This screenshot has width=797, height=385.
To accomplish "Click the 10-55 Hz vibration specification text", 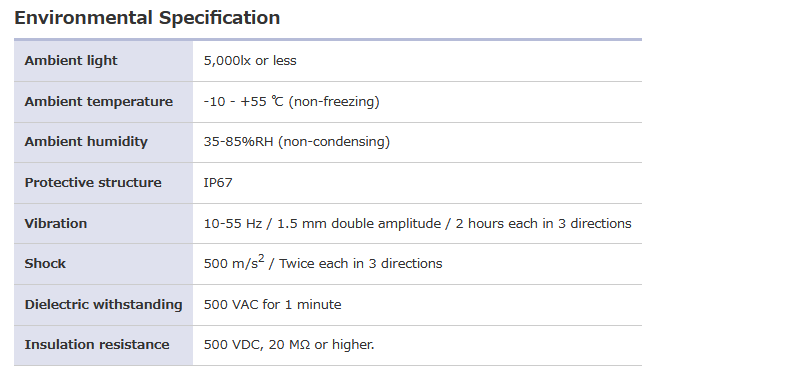I will point(417,224).
